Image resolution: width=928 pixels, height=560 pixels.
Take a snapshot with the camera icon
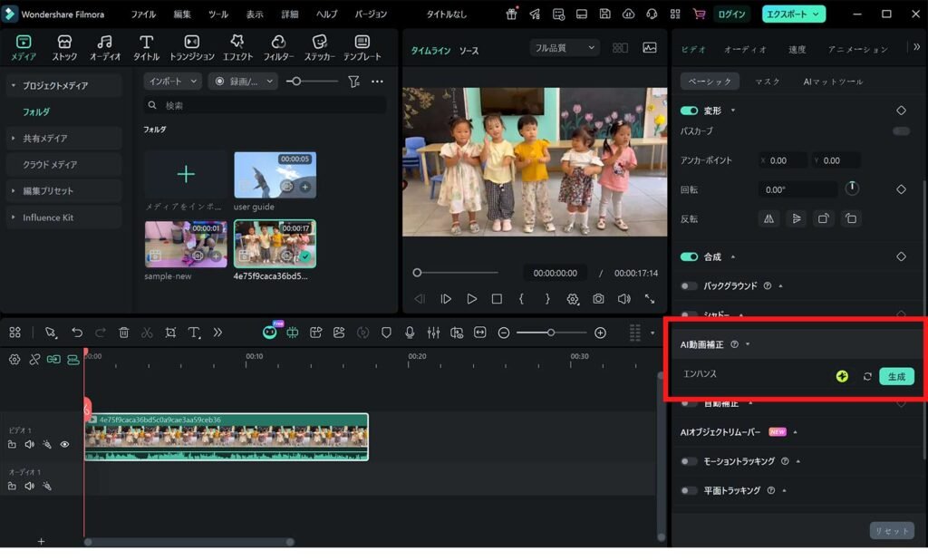tap(599, 299)
